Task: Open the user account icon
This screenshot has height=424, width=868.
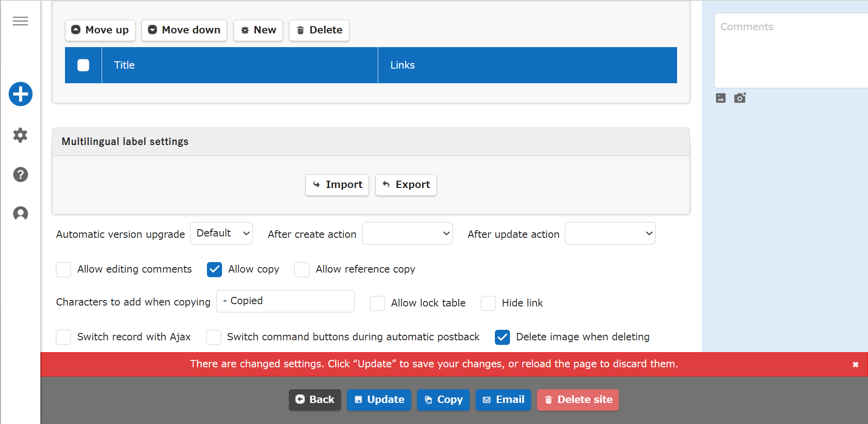Action: pos(20,214)
